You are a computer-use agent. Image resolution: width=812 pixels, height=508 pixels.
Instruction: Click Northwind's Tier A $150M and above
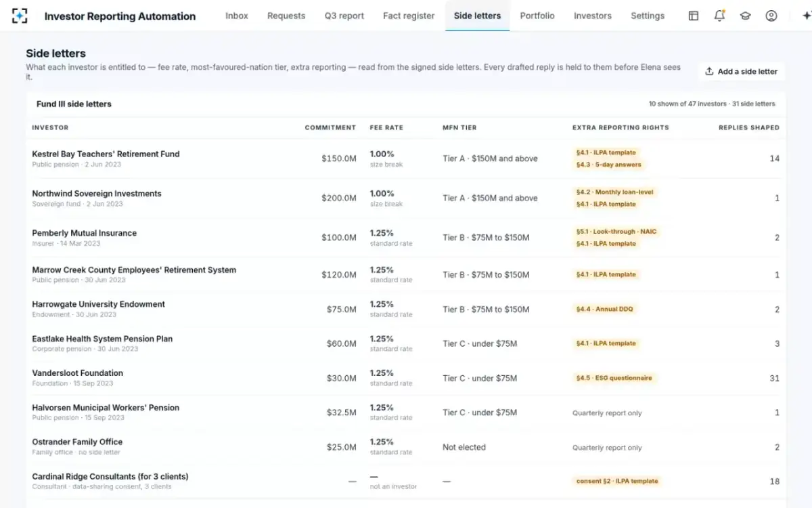490,198
